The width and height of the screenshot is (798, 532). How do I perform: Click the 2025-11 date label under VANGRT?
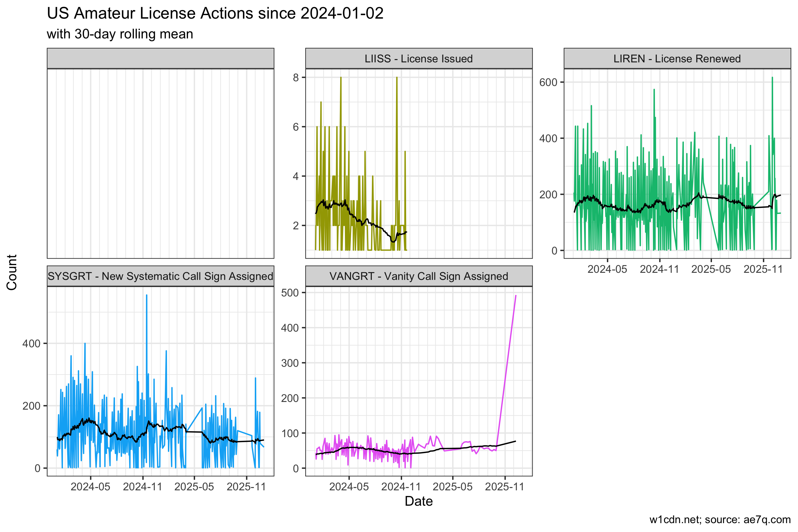[505, 486]
